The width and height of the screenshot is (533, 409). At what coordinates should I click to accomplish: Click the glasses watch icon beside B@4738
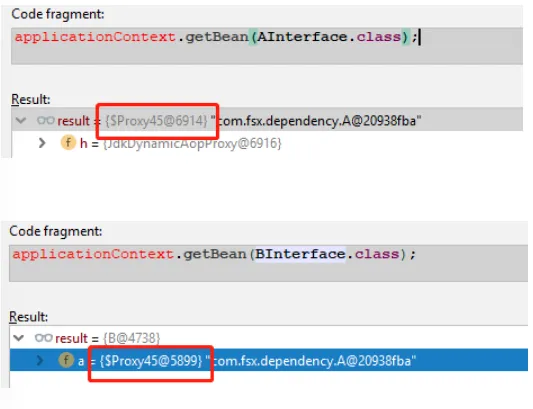tap(44, 338)
